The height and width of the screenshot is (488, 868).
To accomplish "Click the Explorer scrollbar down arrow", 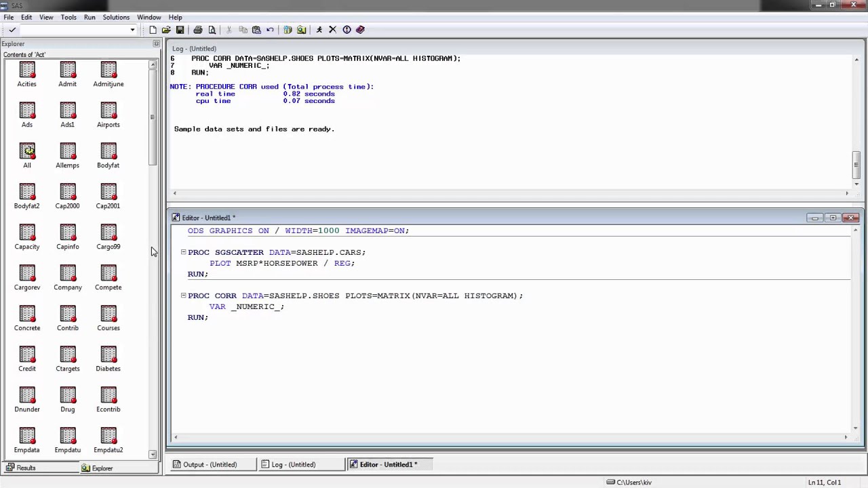I will click(x=153, y=454).
